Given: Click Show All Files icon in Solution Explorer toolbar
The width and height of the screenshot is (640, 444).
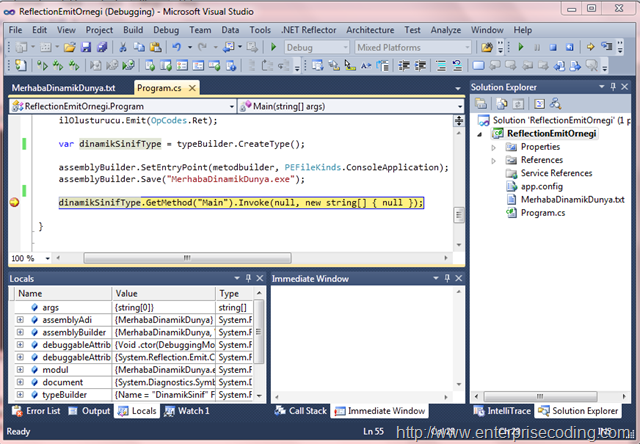Looking at the screenshot, I should click(502, 104).
